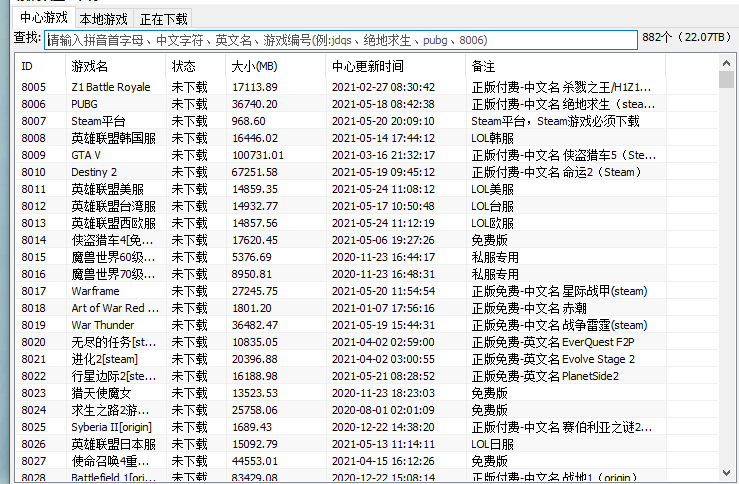This screenshot has width=739, height=484.
Task: Click the scrollbar down arrow
Action: (726, 473)
